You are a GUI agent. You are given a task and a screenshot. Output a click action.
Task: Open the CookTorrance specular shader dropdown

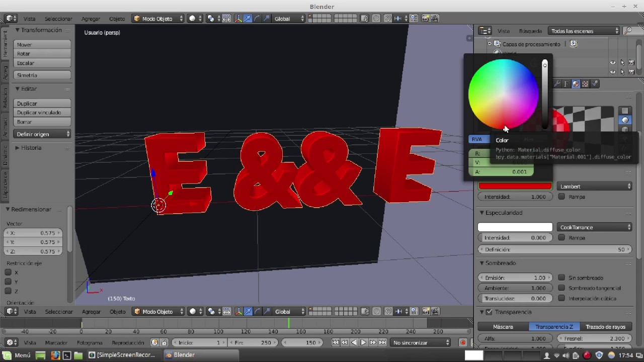(x=594, y=227)
